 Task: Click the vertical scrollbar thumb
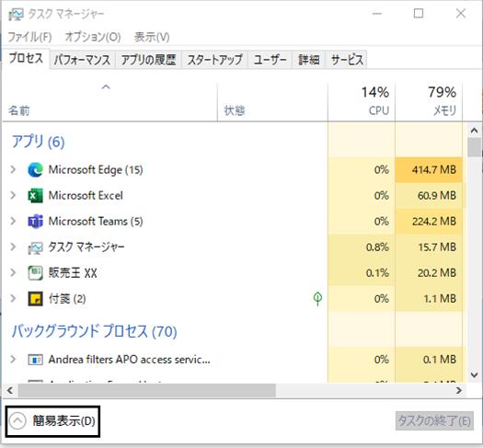pyautogui.click(x=475, y=147)
